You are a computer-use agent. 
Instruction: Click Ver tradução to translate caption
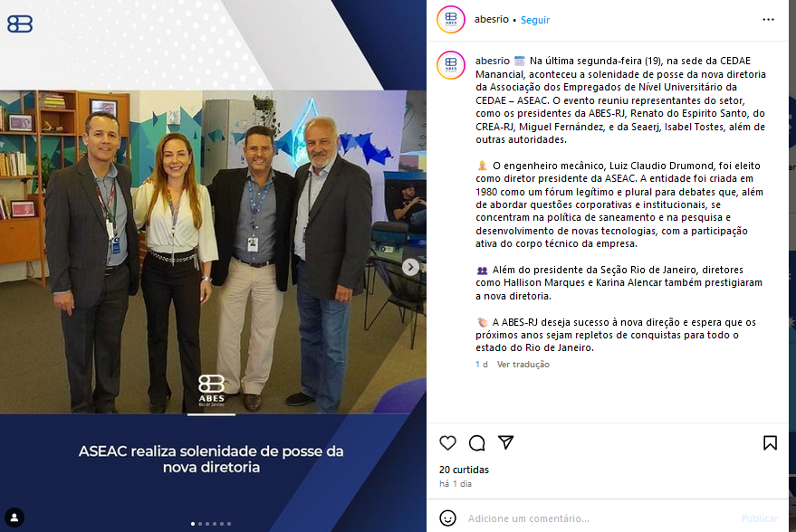click(x=523, y=364)
